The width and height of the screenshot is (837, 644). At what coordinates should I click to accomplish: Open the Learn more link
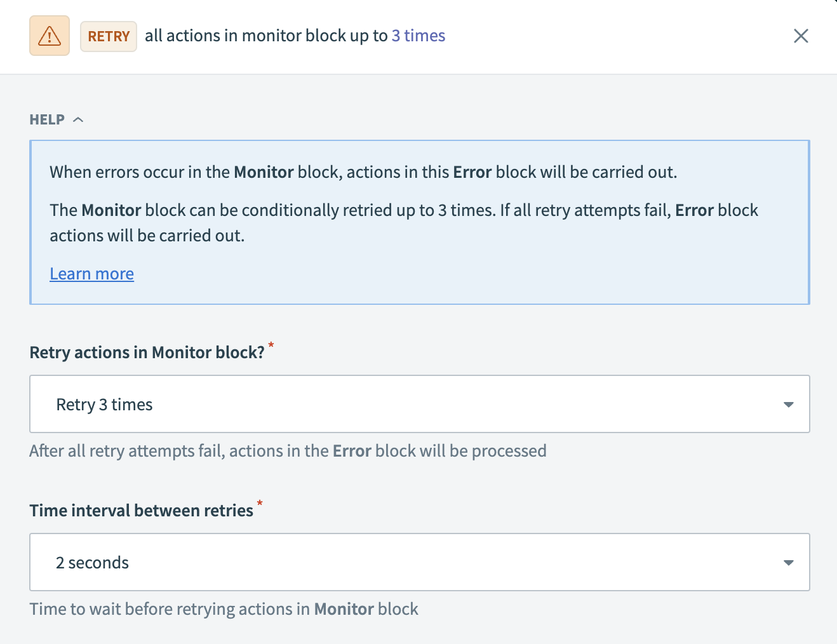92,274
